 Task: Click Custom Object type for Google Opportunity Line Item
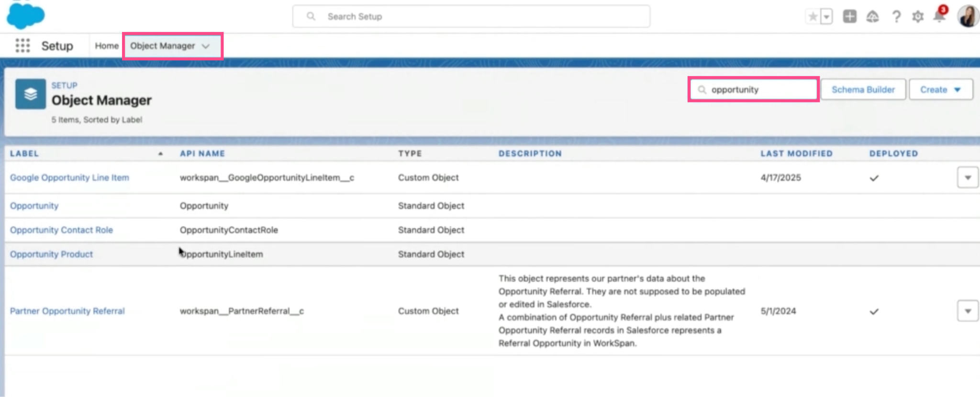pyautogui.click(x=428, y=177)
